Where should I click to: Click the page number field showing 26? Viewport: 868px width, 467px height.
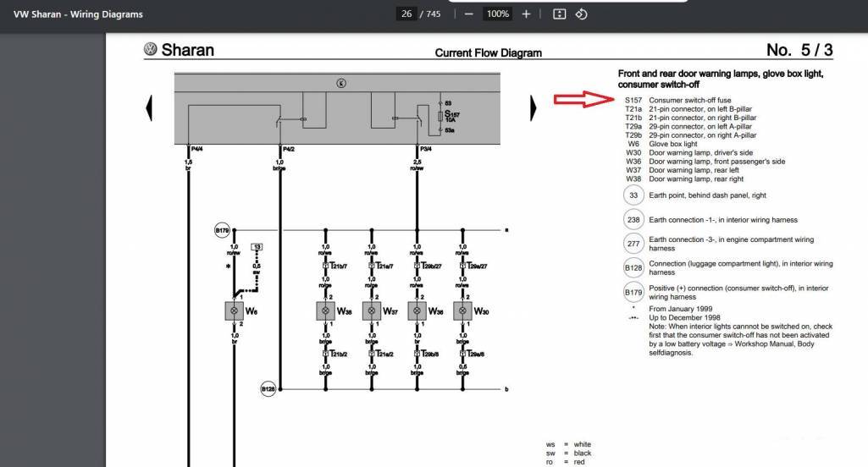[x=407, y=14]
